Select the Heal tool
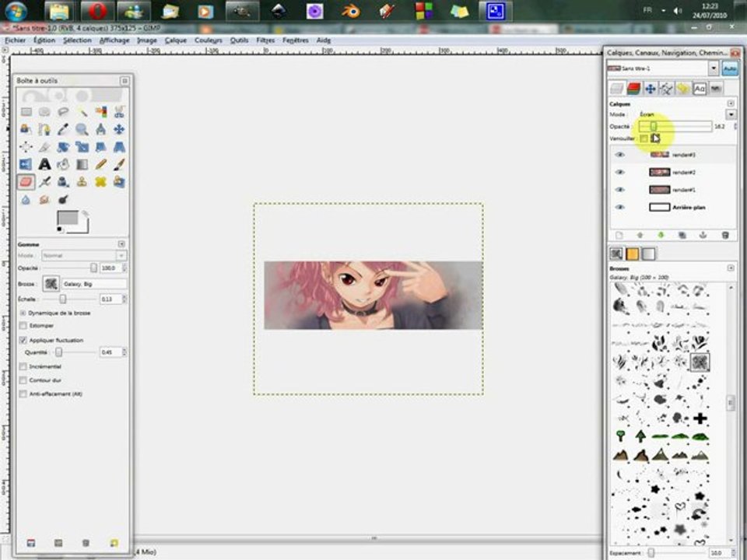 [x=100, y=182]
